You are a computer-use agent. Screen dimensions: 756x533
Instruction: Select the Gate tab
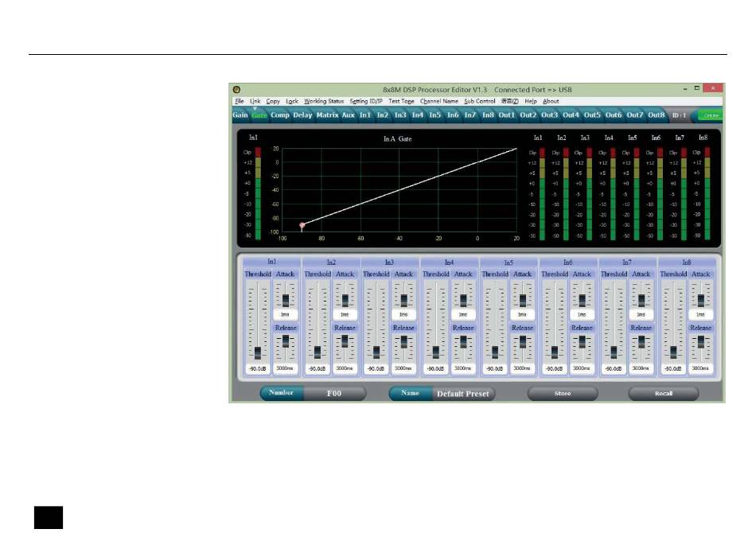259,115
